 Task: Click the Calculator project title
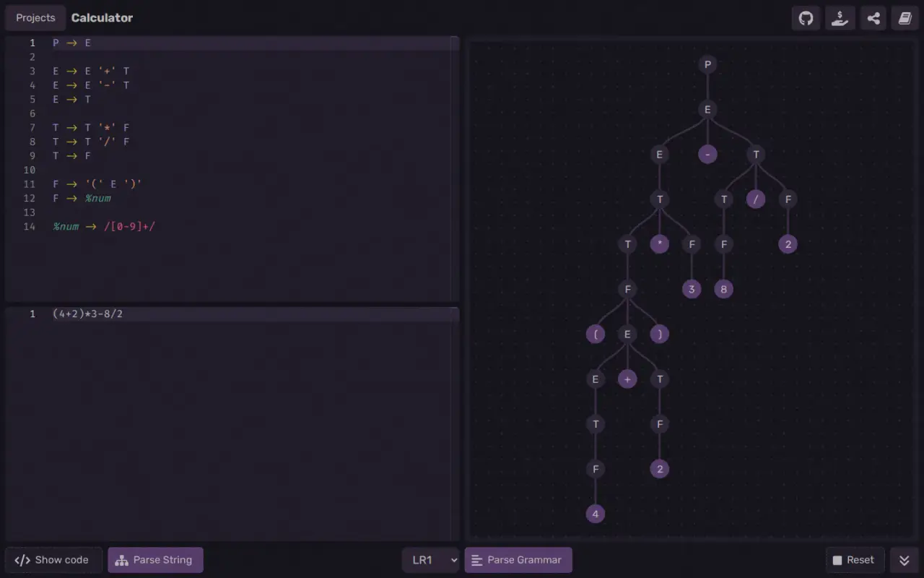(x=102, y=18)
